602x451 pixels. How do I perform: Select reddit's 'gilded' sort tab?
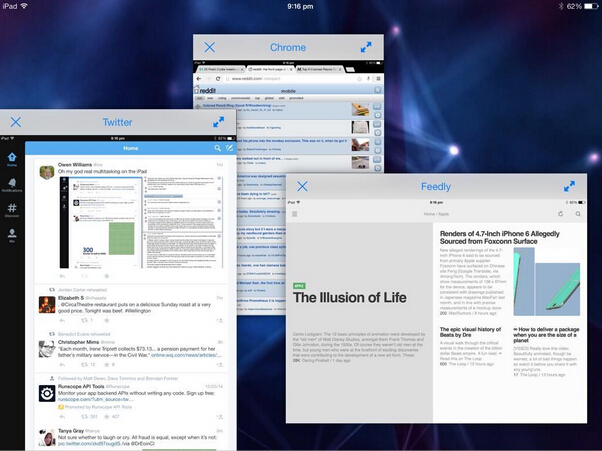click(269, 98)
